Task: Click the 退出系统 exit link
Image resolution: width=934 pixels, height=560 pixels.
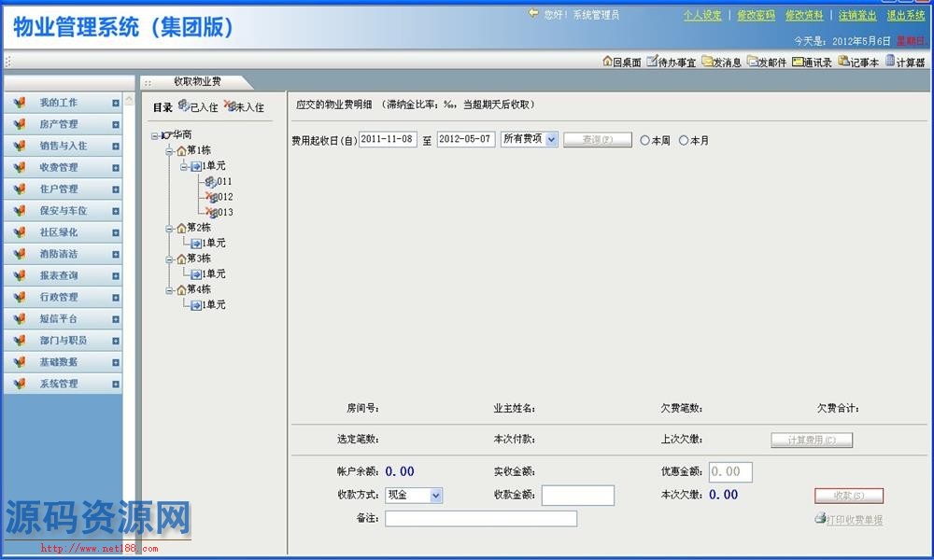Action: (905, 15)
